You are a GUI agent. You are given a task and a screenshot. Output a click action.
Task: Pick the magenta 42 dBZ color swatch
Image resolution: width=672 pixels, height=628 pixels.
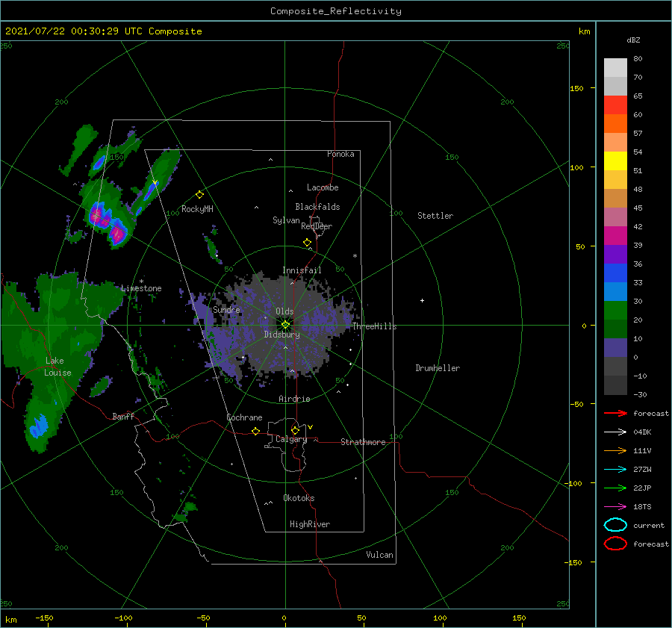[x=615, y=235]
